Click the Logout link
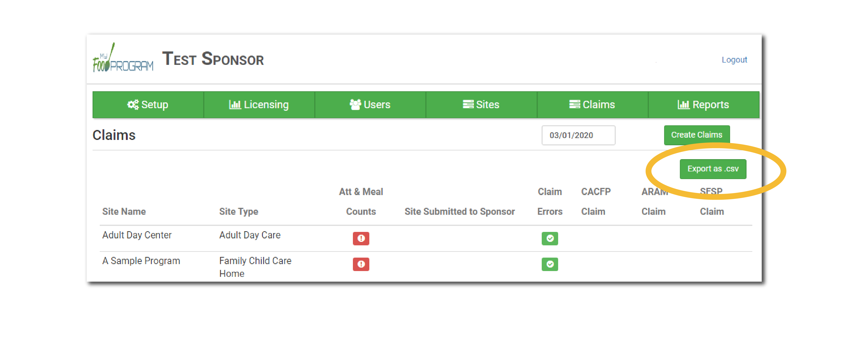868x338 pixels. click(x=734, y=60)
